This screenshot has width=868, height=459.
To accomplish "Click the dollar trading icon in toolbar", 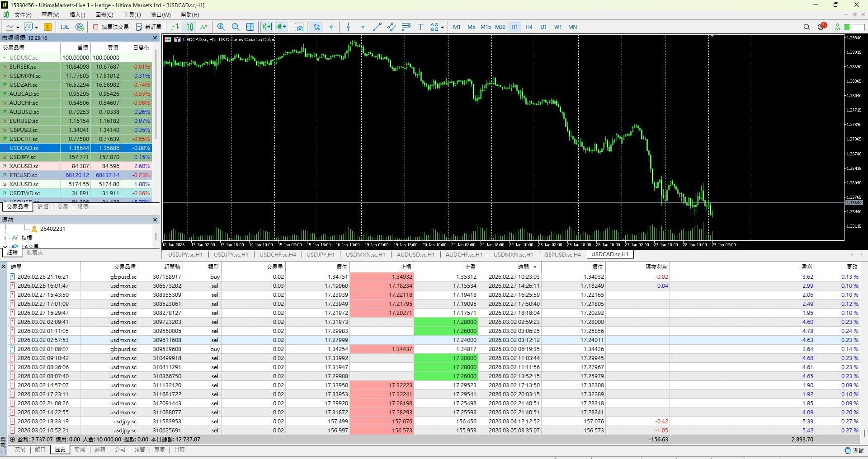I will point(47,27).
